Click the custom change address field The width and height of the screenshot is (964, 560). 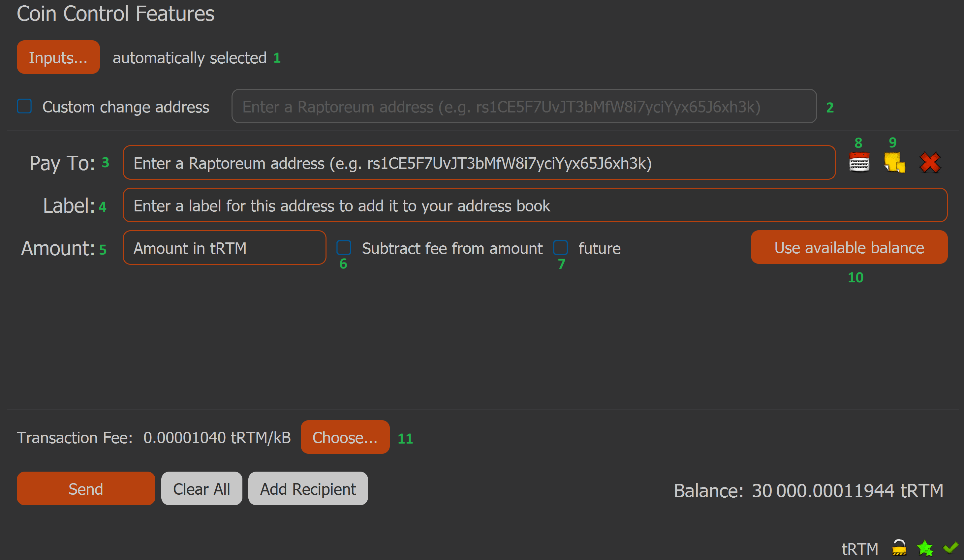(x=523, y=106)
